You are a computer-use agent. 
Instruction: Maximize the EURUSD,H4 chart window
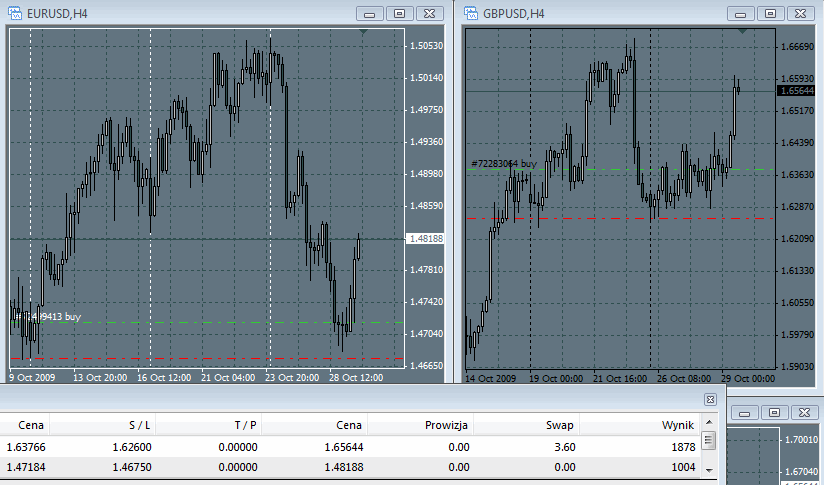point(399,14)
